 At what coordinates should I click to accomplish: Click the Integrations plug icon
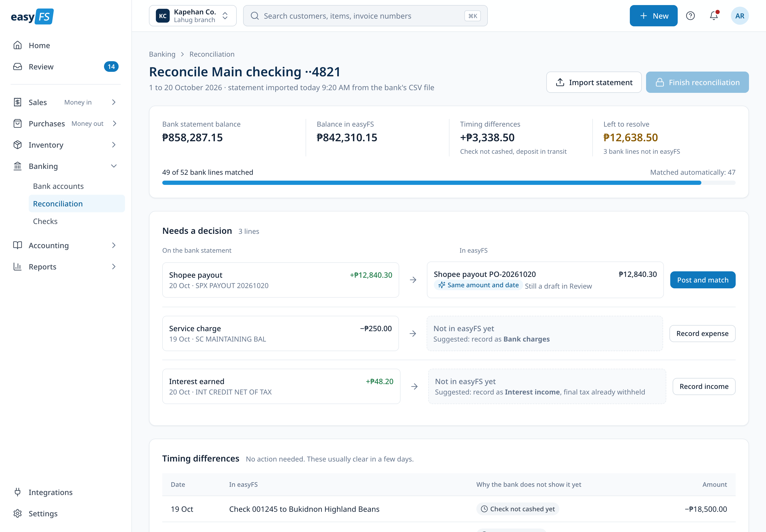click(x=18, y=492)
